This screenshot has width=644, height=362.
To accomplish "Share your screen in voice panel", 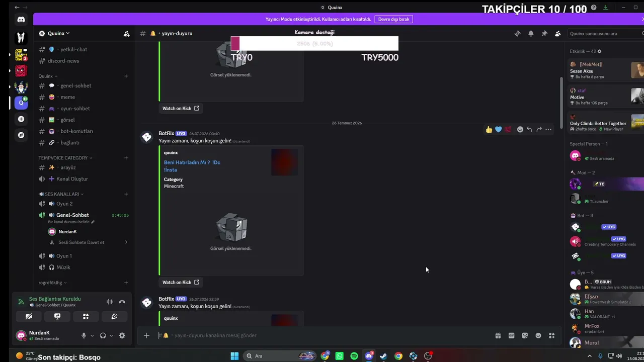I will coord(57,316).
